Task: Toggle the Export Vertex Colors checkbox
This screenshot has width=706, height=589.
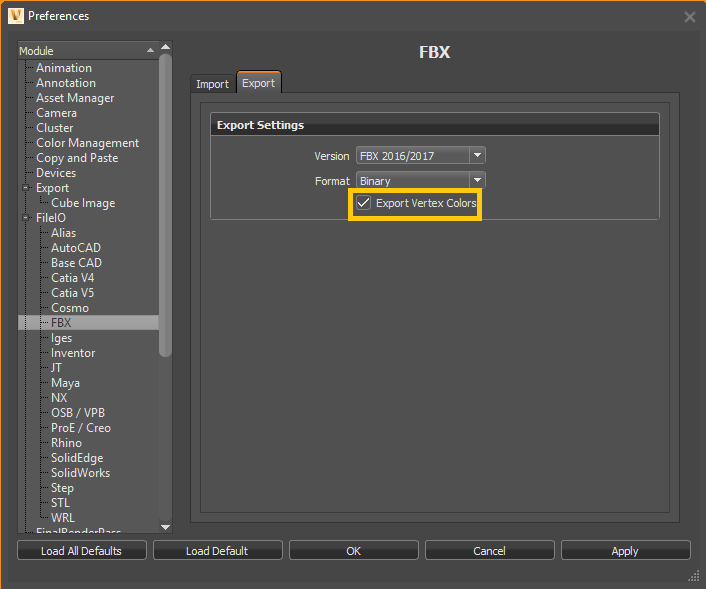Action: [364, 203]
